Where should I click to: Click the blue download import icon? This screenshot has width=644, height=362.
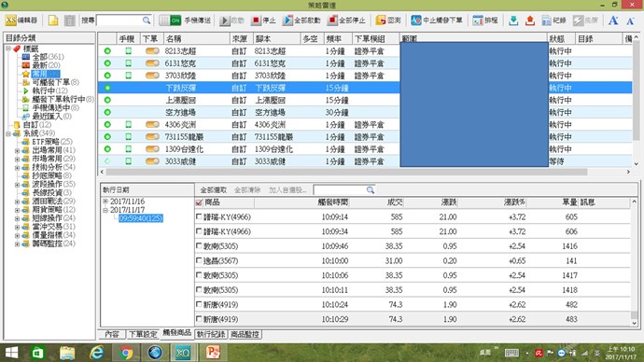513,21
